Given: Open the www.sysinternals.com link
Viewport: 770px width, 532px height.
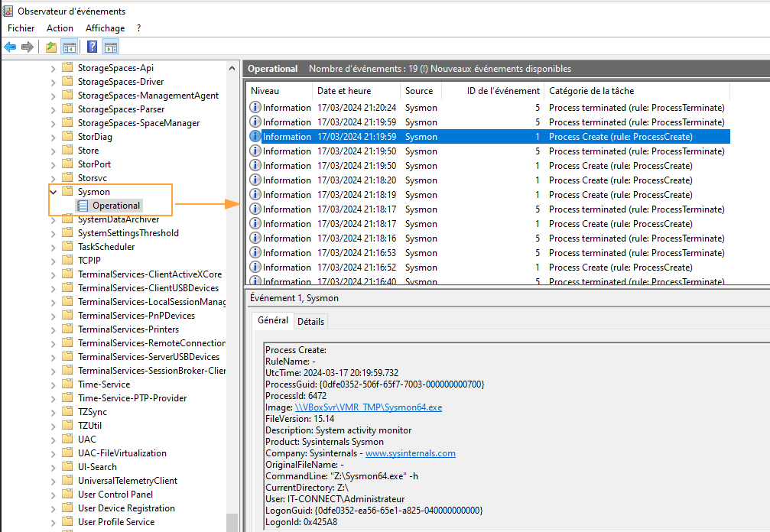Looking at the screenshot, I should [410, 453].
